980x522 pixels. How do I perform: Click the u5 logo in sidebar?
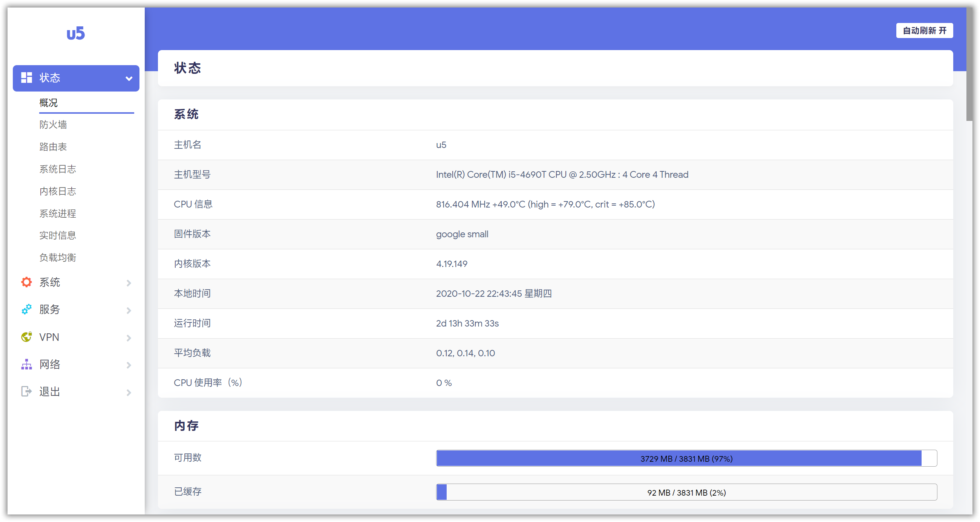point(76,34)
